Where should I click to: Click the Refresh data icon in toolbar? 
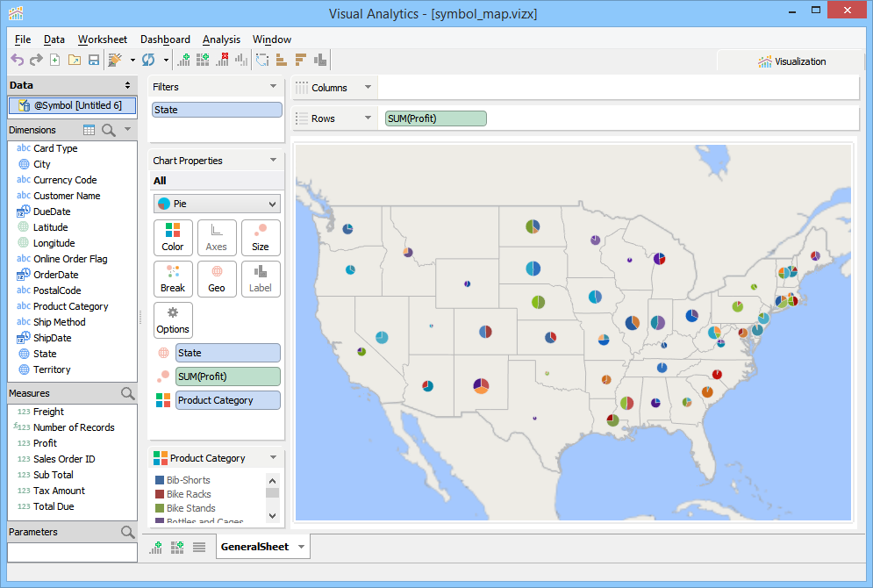tap(148, 60)
